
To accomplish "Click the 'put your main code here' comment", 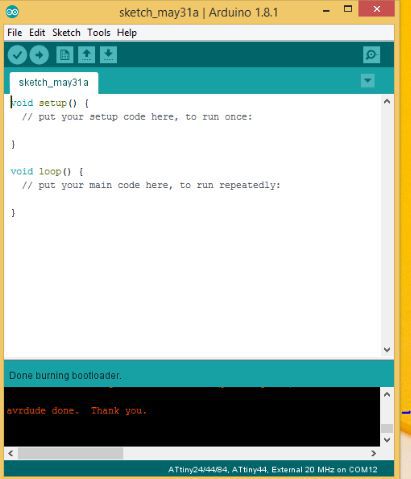I will click(151, 185).
